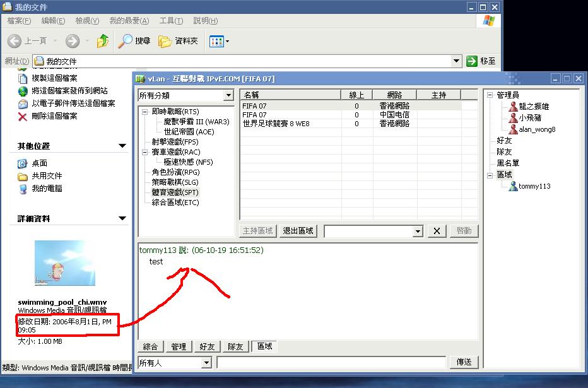Select the 隊友 teammates group
588x388 pixels.
504,152
